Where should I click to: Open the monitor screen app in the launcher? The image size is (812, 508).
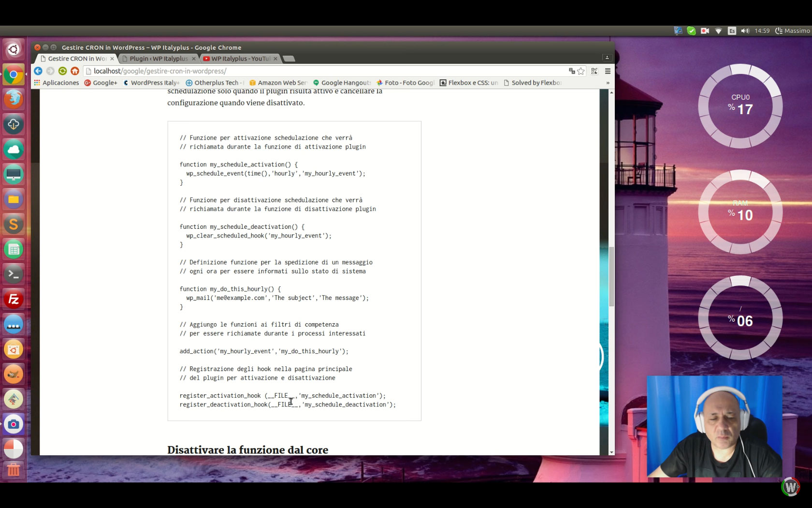[14, 174]
